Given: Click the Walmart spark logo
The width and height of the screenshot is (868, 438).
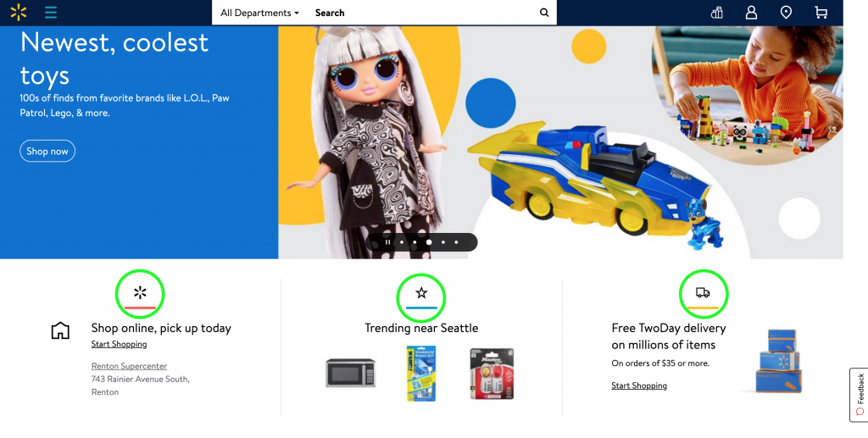Looking at the screenshot, I should pyautogui.click(x=19, y=12).
